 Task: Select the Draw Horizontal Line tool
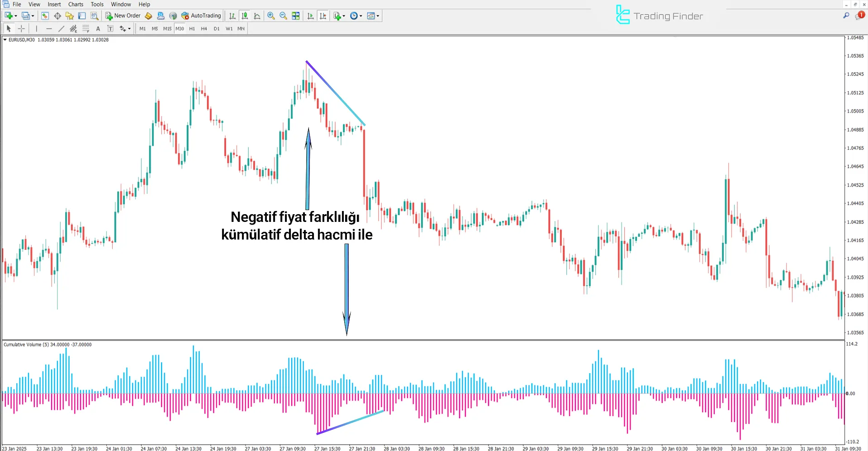(x=49, y=29)
